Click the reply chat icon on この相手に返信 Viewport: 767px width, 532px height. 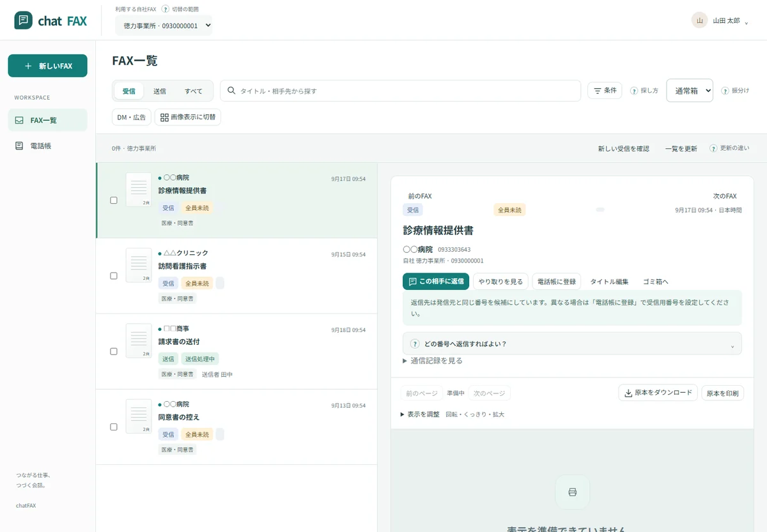(412, 282)
